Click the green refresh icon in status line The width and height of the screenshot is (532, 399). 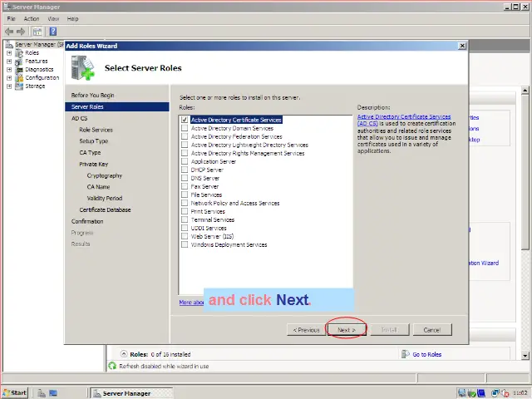coord(112,366)
